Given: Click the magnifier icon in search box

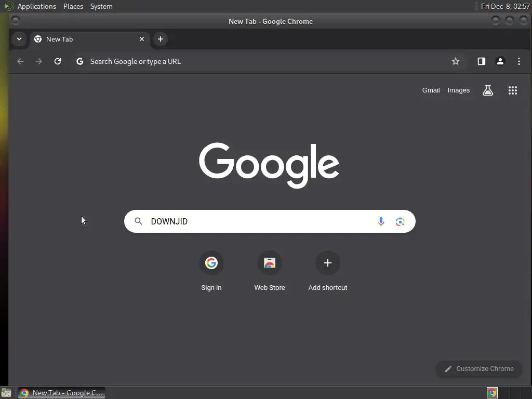Looking at the screenshot, I should 138,221.
